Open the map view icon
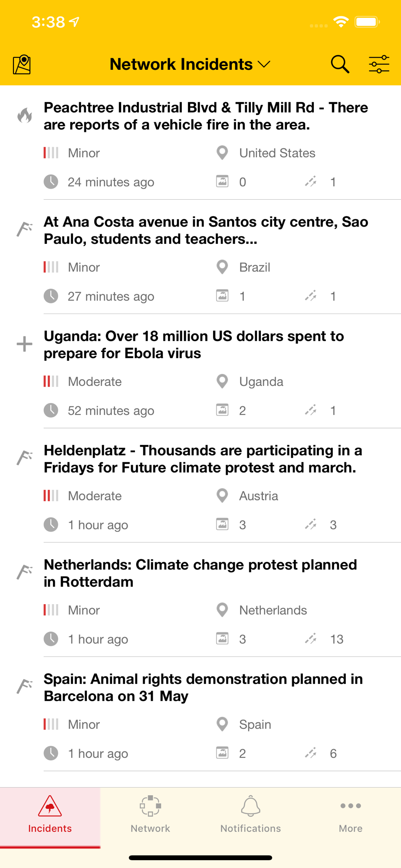401x868 pixels. (x=22, y=65)
